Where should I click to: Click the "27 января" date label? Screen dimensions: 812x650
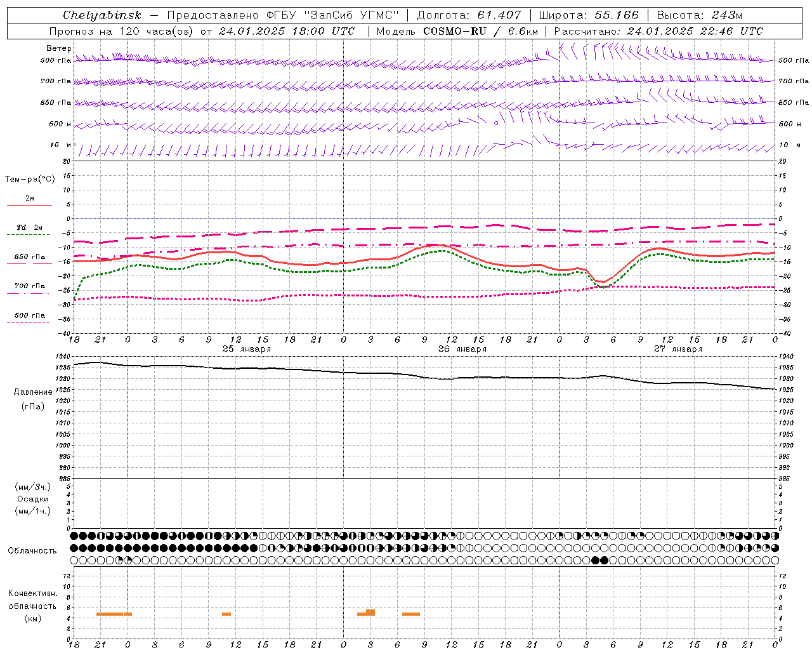[x=678, y=348]
